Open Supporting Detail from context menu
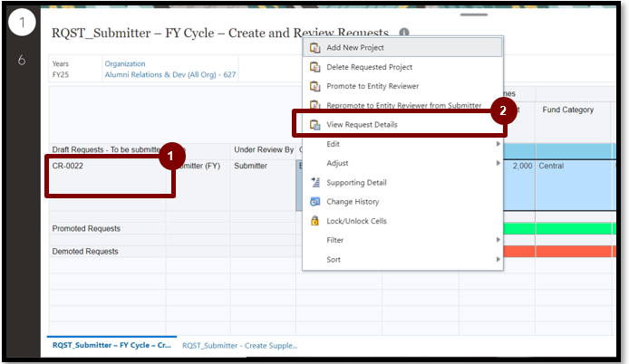The width and height of the screenshot is (629, 364). (402, 182)
